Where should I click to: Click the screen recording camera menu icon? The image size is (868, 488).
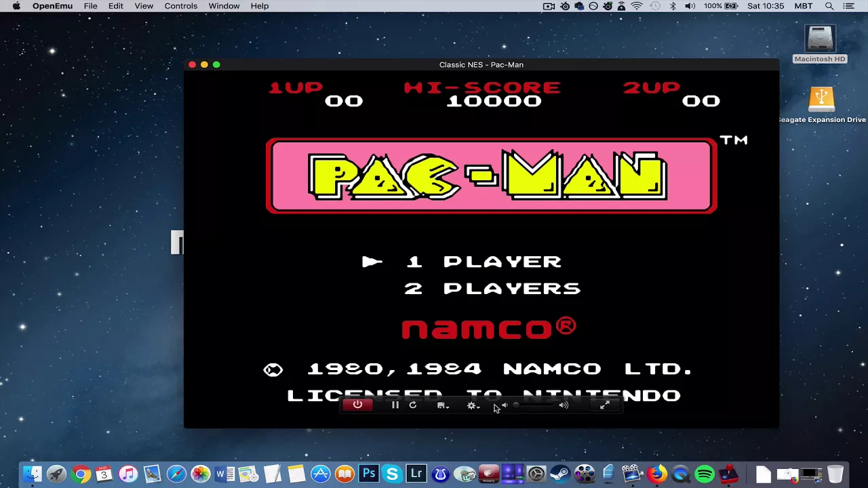549,6
